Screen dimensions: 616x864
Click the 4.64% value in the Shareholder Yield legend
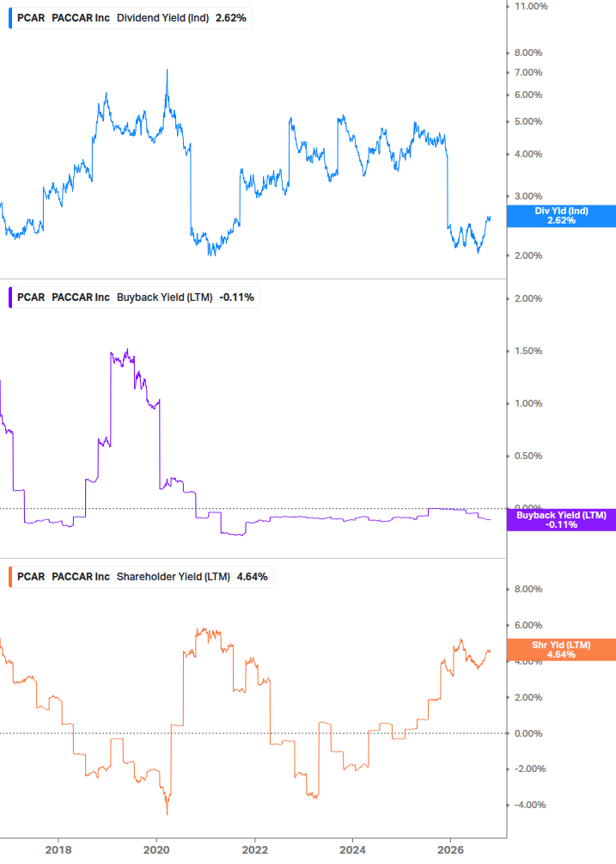252,577
